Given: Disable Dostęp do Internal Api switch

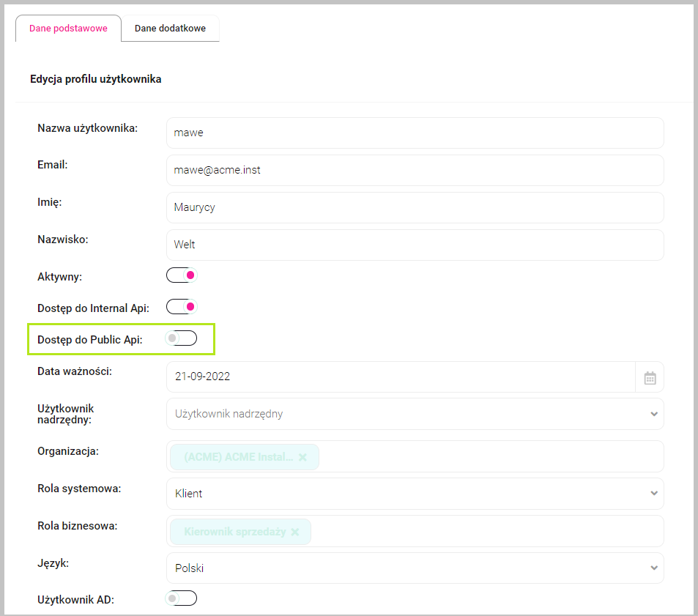Looking at the screenshot, I should pyautogui.click(x=182, y=307).
